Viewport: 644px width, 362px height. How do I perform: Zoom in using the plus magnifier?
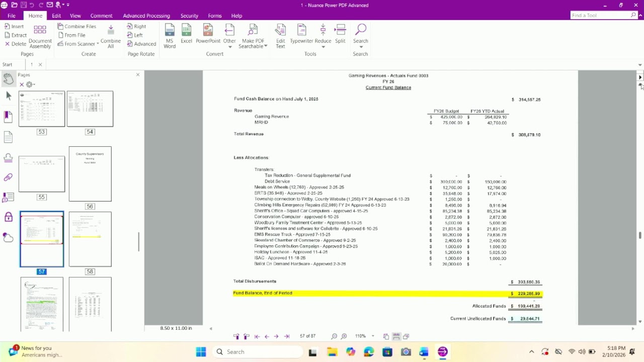pyautogui.click(x=344, y=336)
